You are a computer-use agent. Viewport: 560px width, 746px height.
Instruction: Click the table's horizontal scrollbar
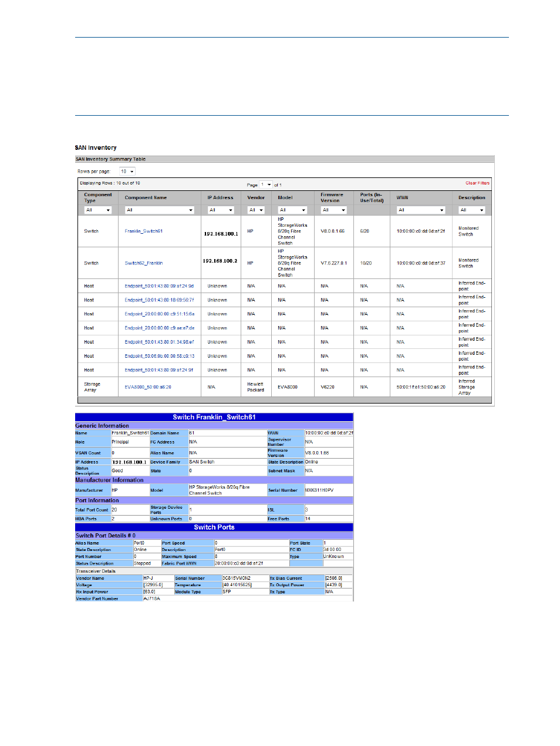point(284,400)
